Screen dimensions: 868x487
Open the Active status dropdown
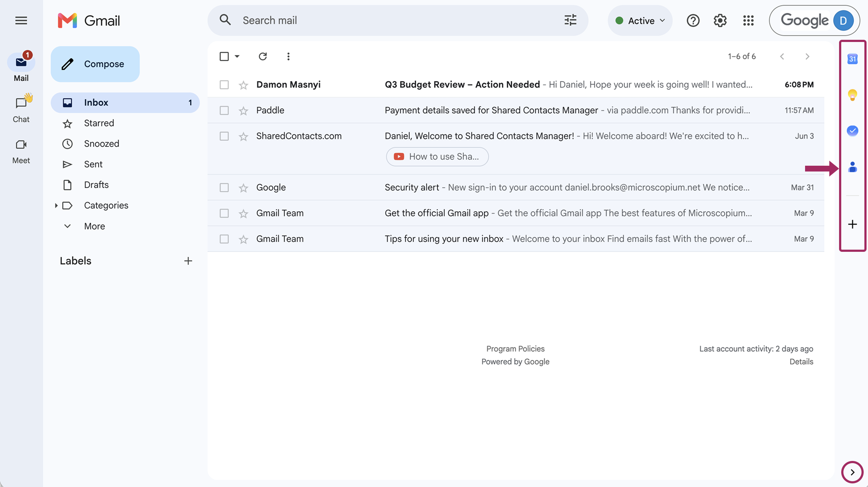tap(640, 21)
